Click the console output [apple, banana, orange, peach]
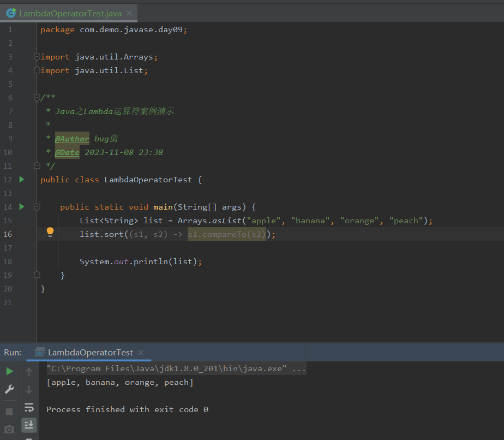 point(120,383)
